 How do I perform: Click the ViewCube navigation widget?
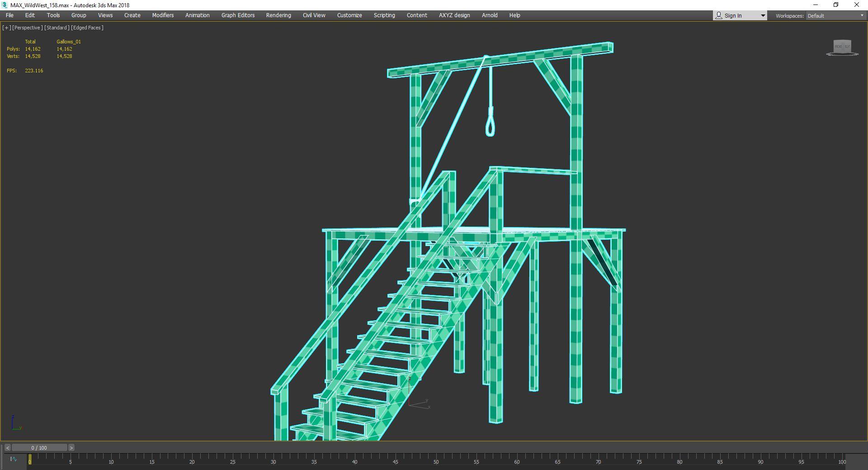point(842,47)
